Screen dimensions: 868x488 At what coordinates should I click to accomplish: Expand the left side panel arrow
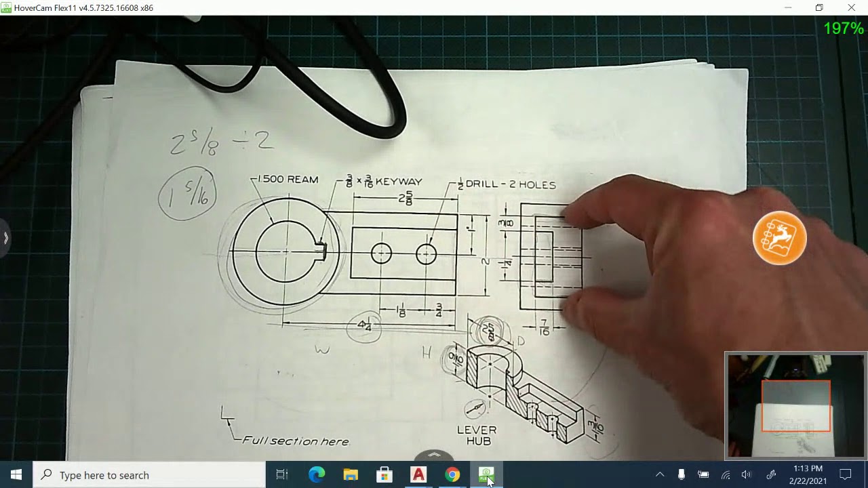tap(5, 238)
